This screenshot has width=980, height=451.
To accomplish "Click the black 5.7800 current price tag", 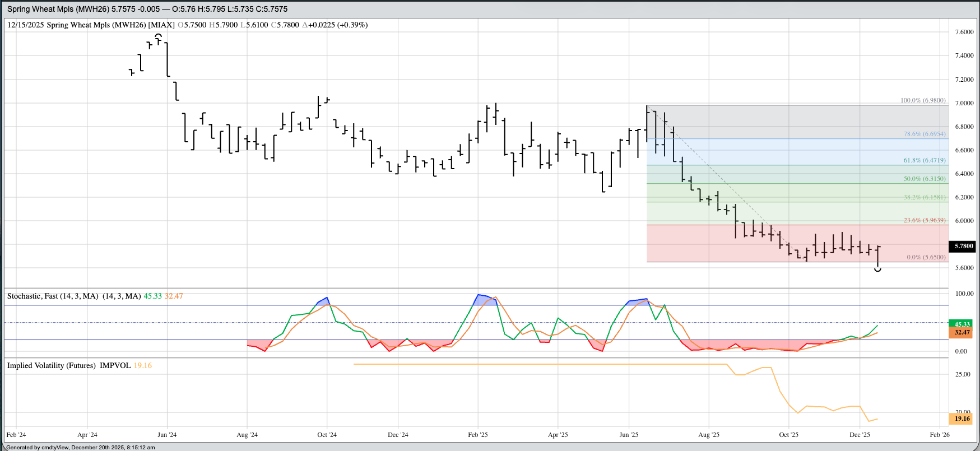I will pos(962,246).
